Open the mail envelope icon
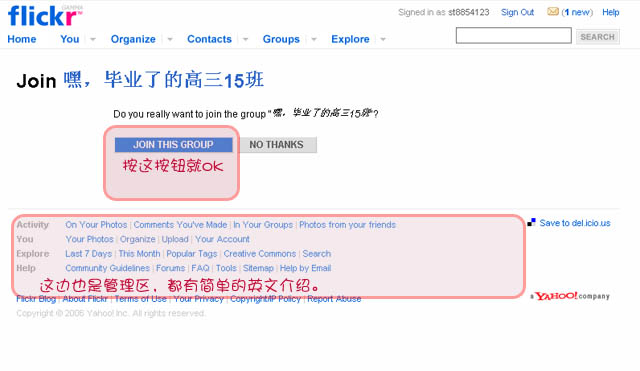640x371 pixels. [553, 11]
